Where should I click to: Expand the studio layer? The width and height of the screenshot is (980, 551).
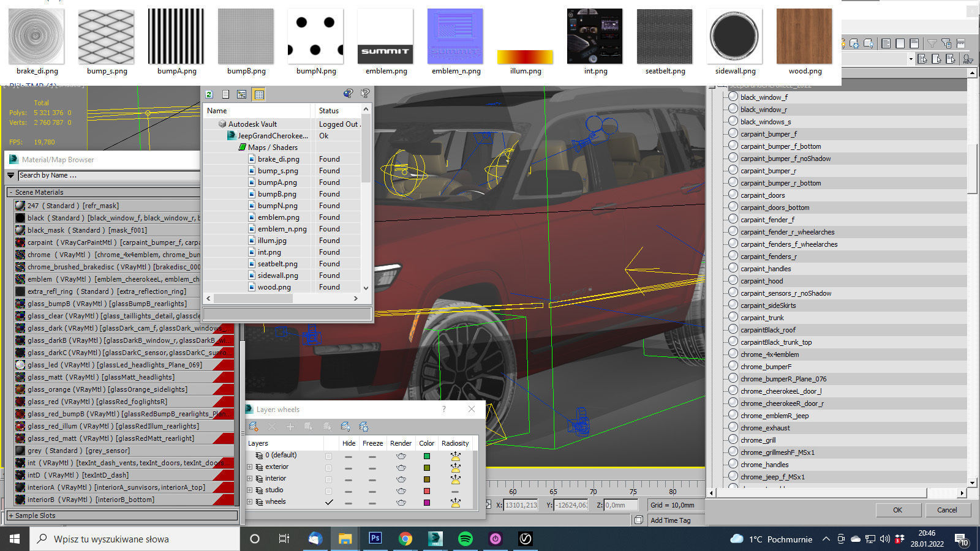point(249,490)
